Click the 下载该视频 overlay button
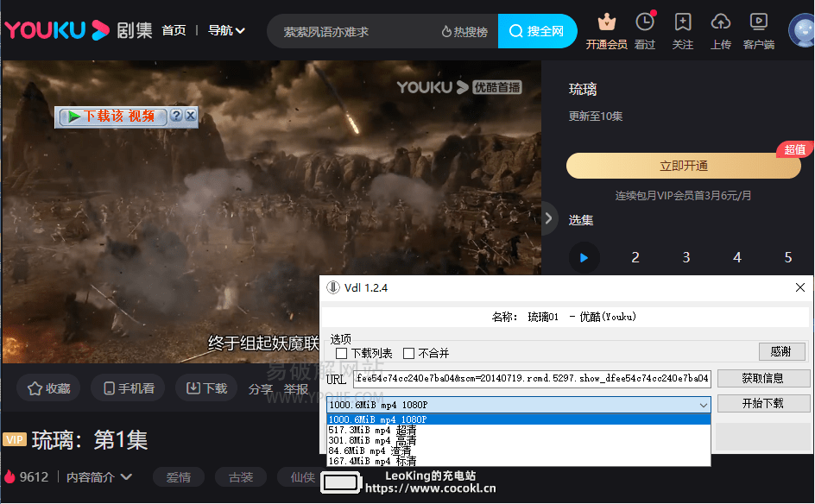Viewport: 815px width, 504px height. click(113, 117)
